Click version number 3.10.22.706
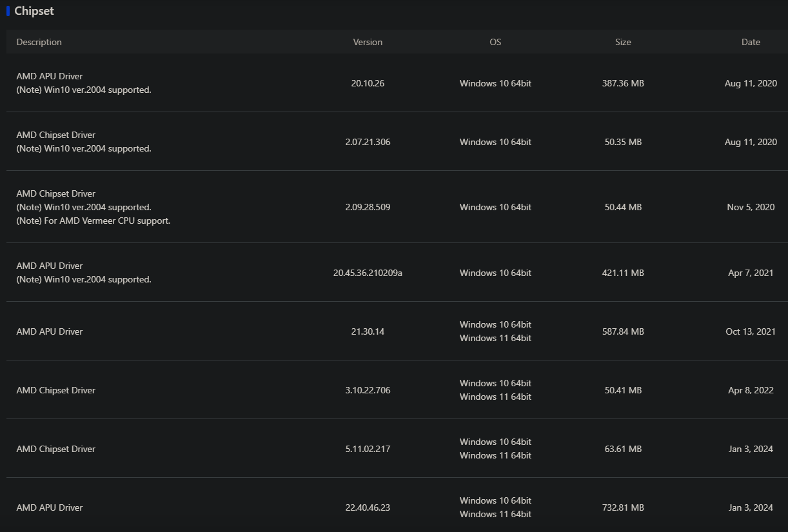The image size is (788, 532). [368, 390]
